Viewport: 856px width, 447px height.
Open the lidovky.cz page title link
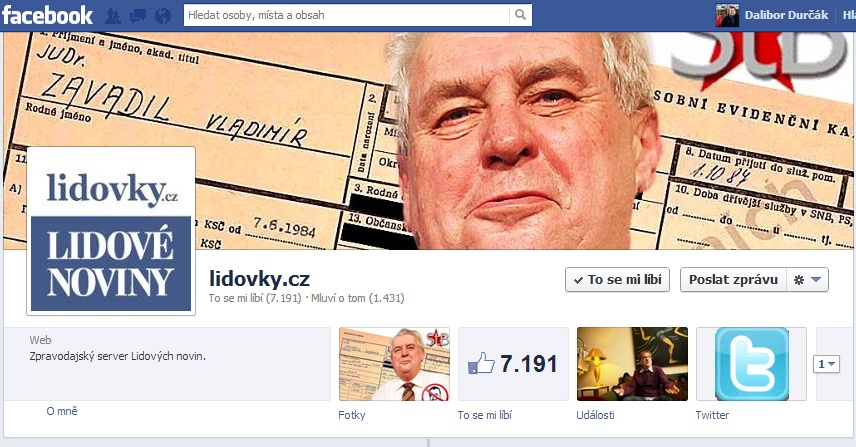[259, 279]
